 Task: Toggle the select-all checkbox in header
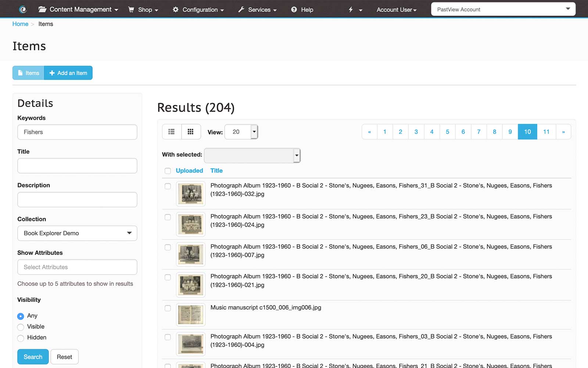tap(168, 171)
